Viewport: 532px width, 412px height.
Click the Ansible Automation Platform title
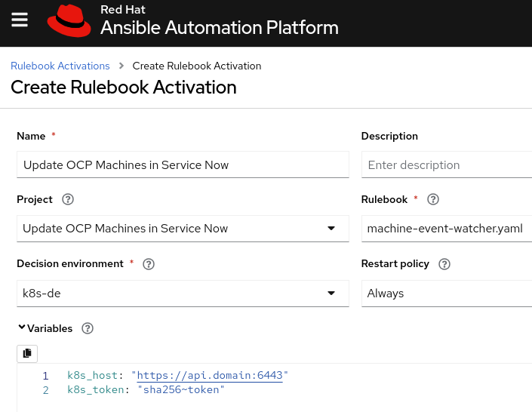[220, 27]
